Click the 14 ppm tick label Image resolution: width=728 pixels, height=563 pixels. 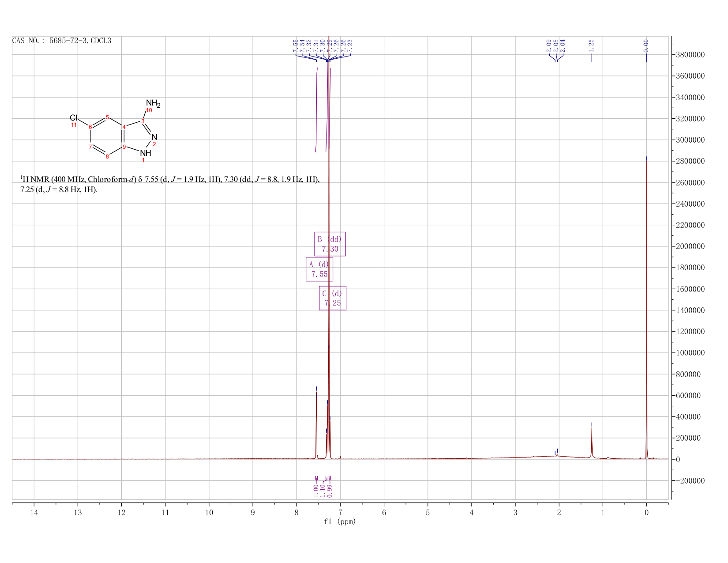click(x=34, y=513)
